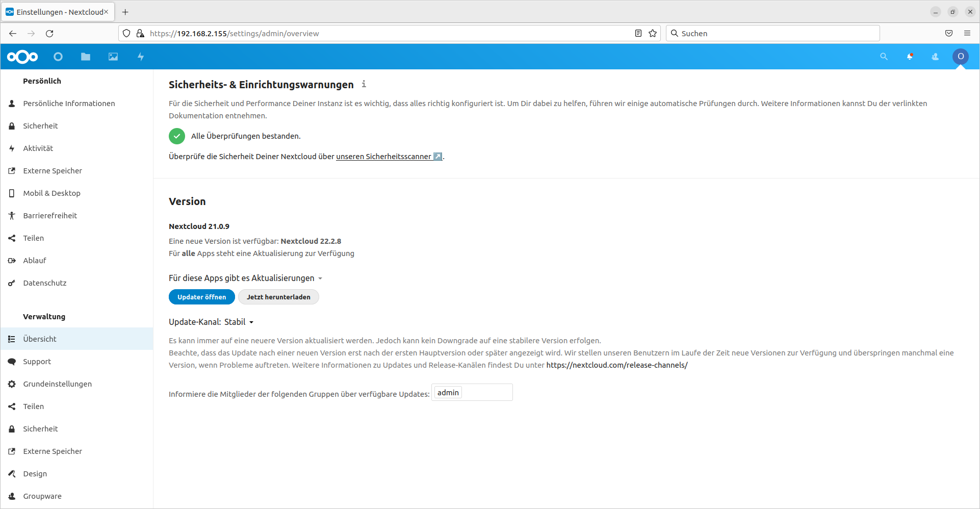Screen dimensions: 980x509
Task: Open Design admin settings
Action: click(x=77, y=474)
